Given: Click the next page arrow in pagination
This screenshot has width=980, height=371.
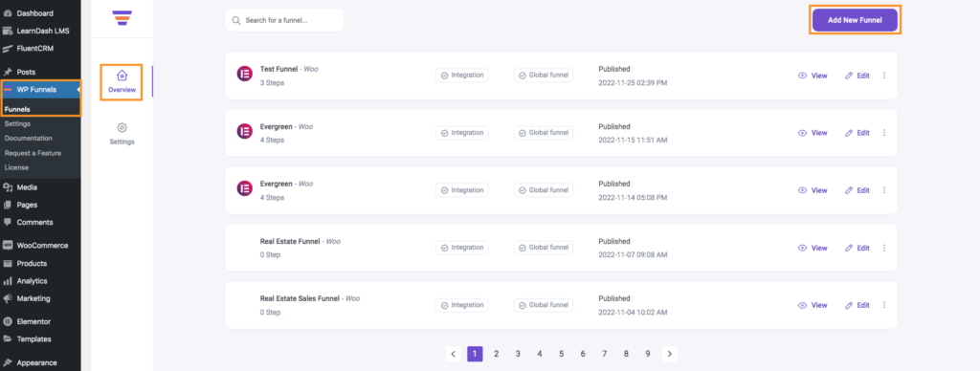Looking at the screenshot, I should [669, 354].
